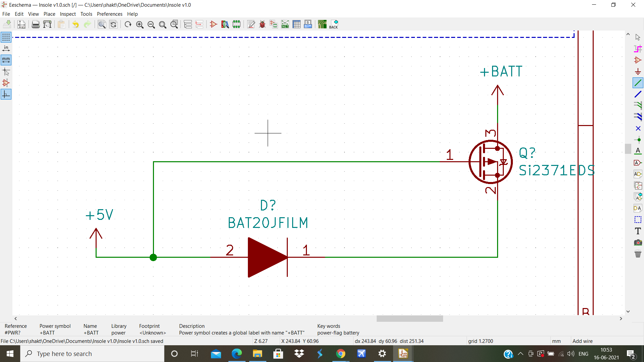Open the Plot schematic tool
The height and width of the screenshot is (362, 644).
48,24
